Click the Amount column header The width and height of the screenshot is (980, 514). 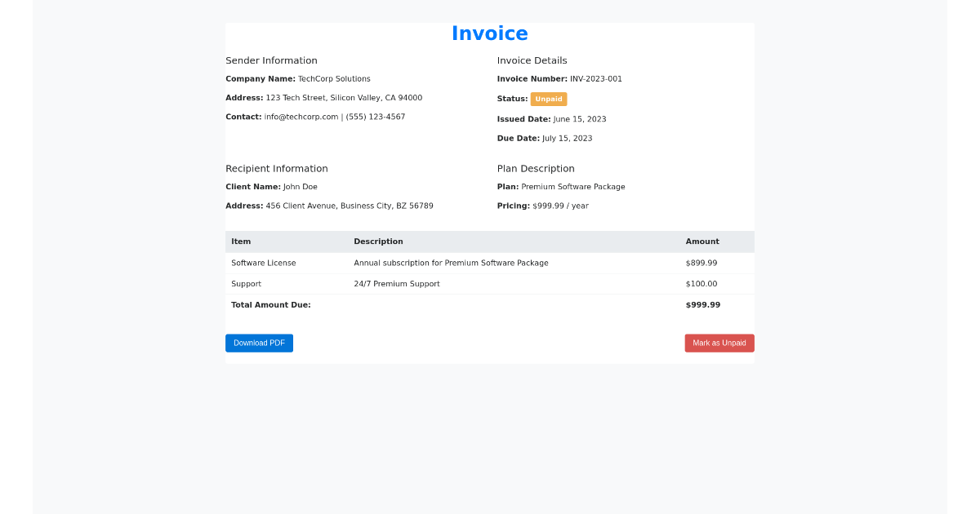point(702,241)
